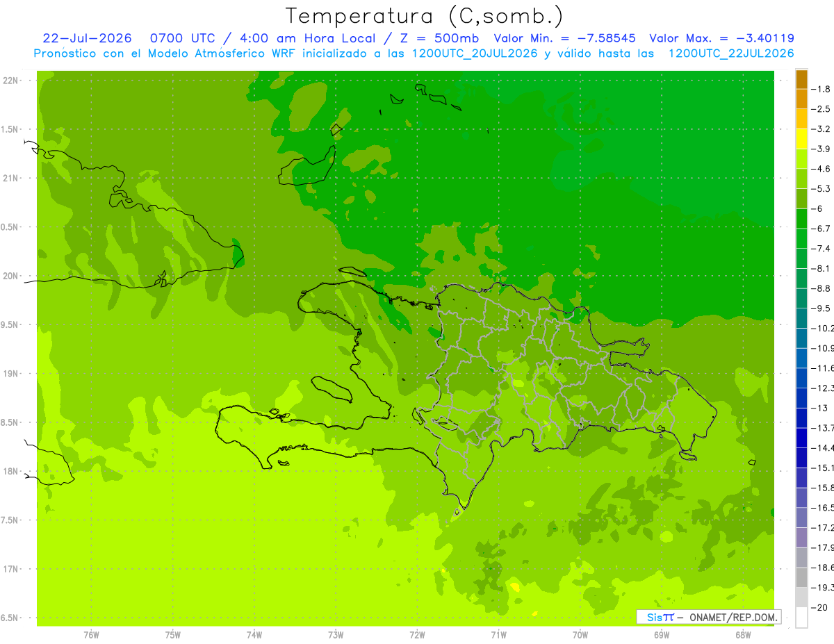Select the '1200UTC_20JUL2026' initialization time
The image size is (834, 644).
click(x=474, y=53)
